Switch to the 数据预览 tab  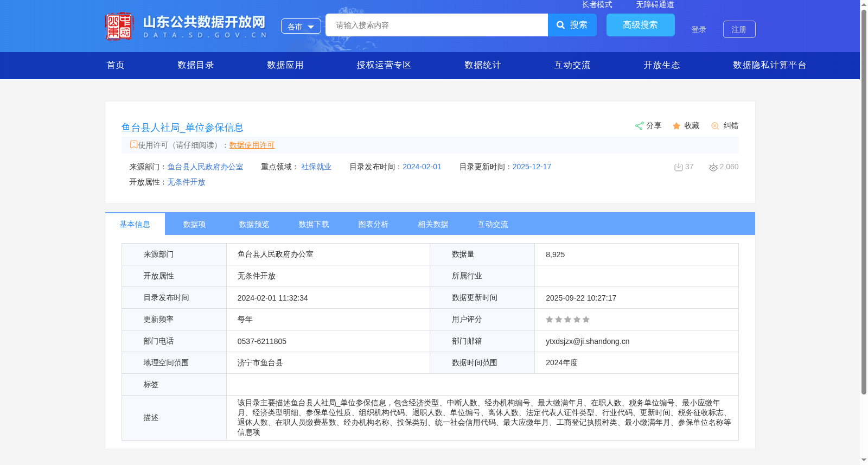tap(254, 224)
